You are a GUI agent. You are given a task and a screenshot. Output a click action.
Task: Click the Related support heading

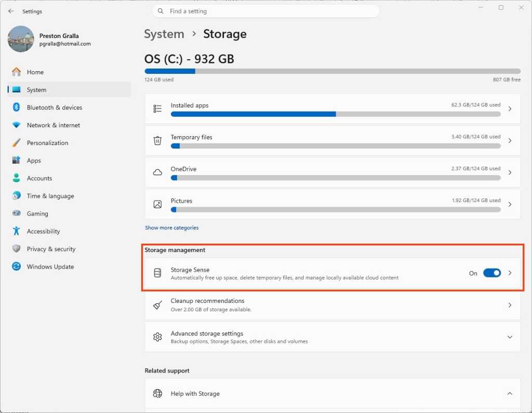[167, 370]
